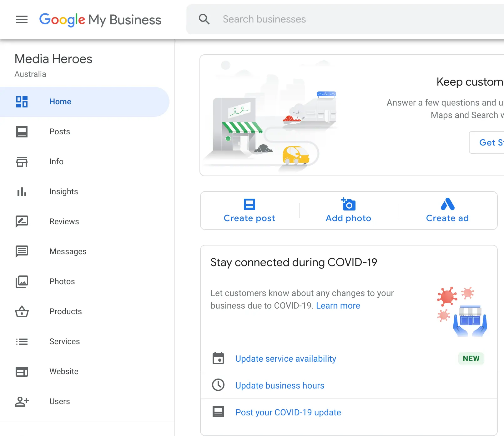Go to Products in sidebar
This screenshot has height=436, width=504.
pyautogui.click(x=84, y=312)
